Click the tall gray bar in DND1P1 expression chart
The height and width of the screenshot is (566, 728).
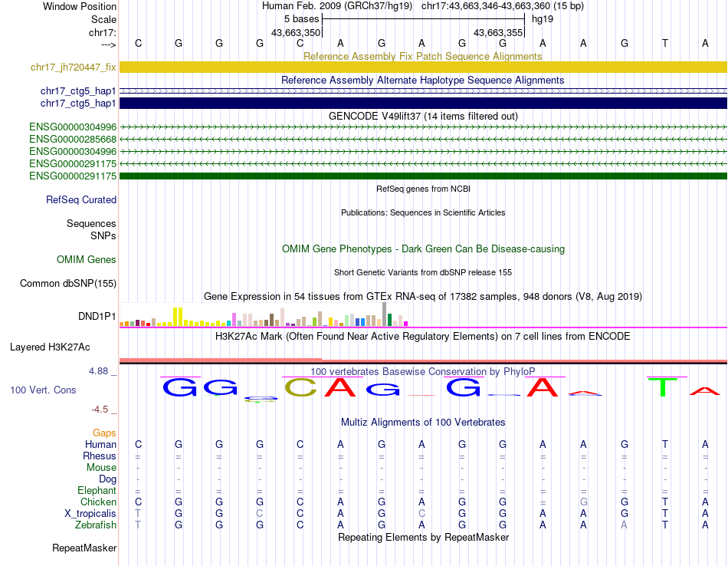(x=385, y=314)
